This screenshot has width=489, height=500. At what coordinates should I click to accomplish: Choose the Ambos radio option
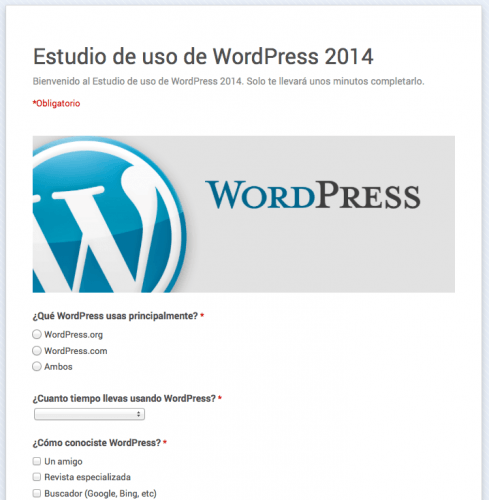pyautogui.click(x=37, y=366)
